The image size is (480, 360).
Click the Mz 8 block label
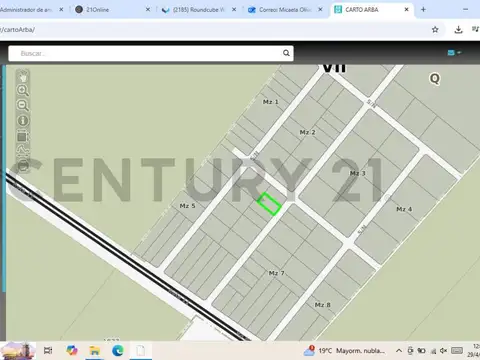(x=323, y=305)
